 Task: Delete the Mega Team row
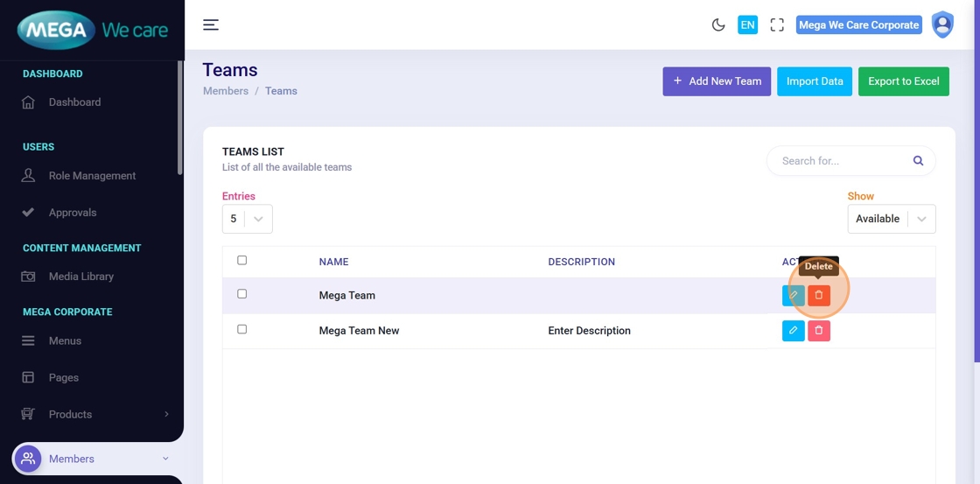tap(819, 296)
